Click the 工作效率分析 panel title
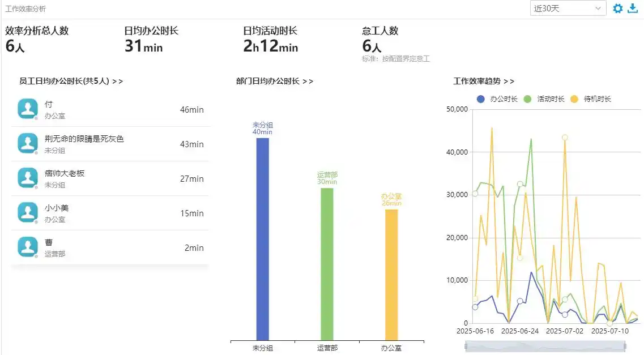The image size is (644, 355). (25, 8)
